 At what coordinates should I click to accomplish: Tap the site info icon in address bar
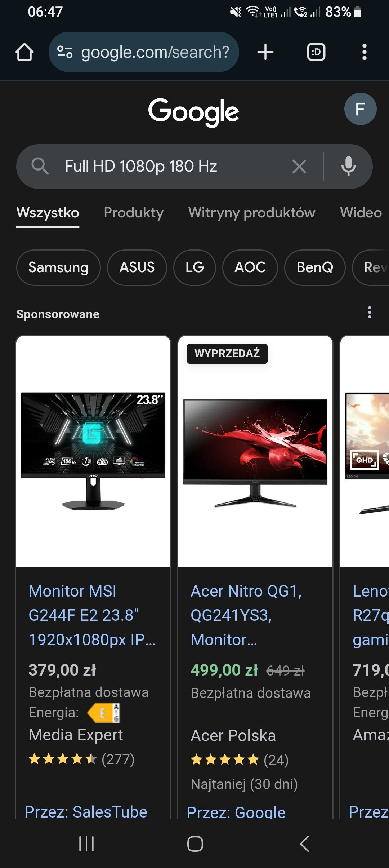[65, 52]
